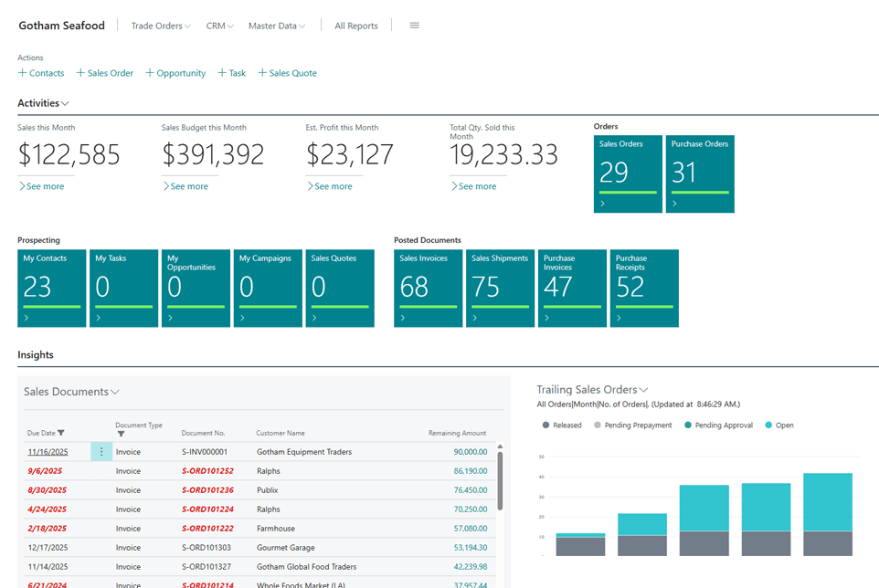This screenshot has height=588, width=879.
Task: Open the hamburger menu in the top bar
Action: [x=414, y=25]
